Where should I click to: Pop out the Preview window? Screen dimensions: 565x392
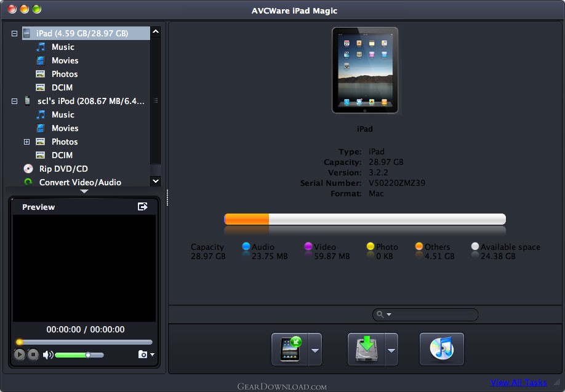[143, 206]
